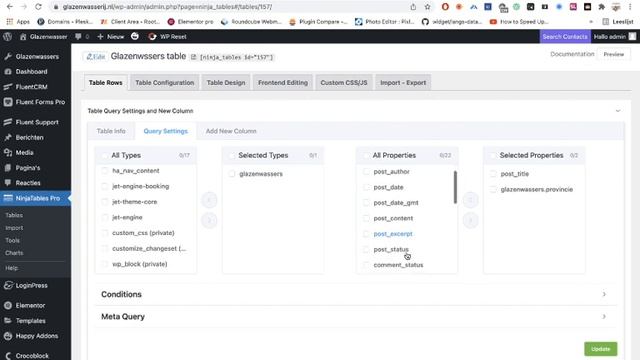Click move-right arrow between property lists
640x360 pixels.
(470, 220)
